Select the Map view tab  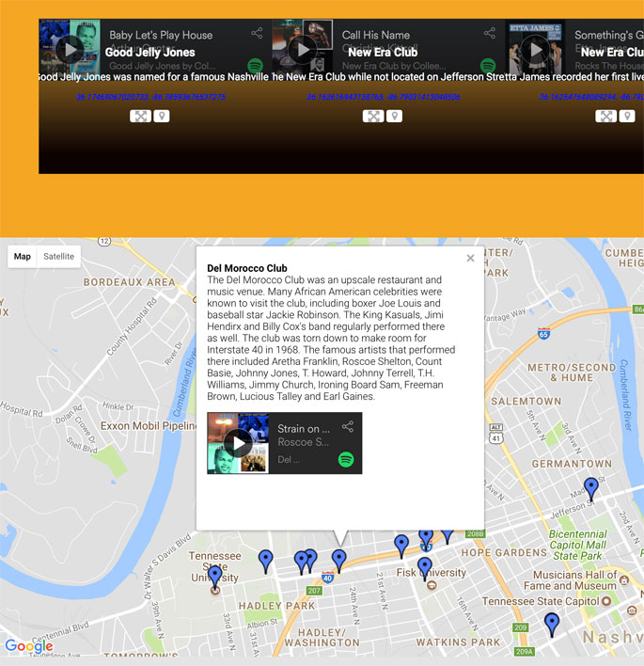[x=22, y=257]
